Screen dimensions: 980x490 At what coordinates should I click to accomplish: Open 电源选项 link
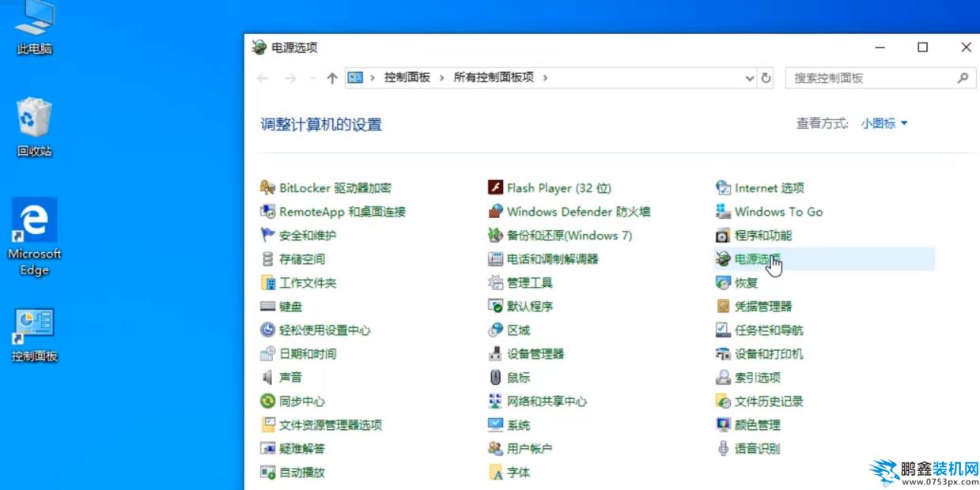coord(758,259)
